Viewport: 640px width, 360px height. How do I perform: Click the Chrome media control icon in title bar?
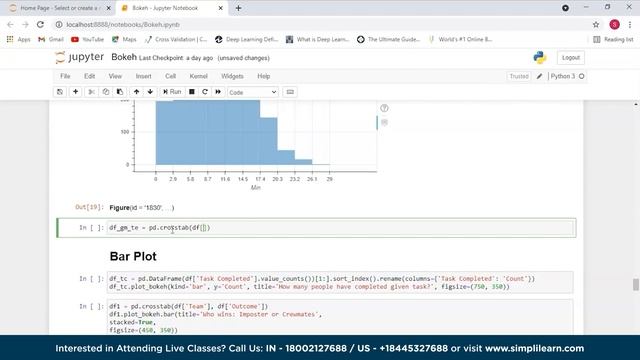pos(565,8)
